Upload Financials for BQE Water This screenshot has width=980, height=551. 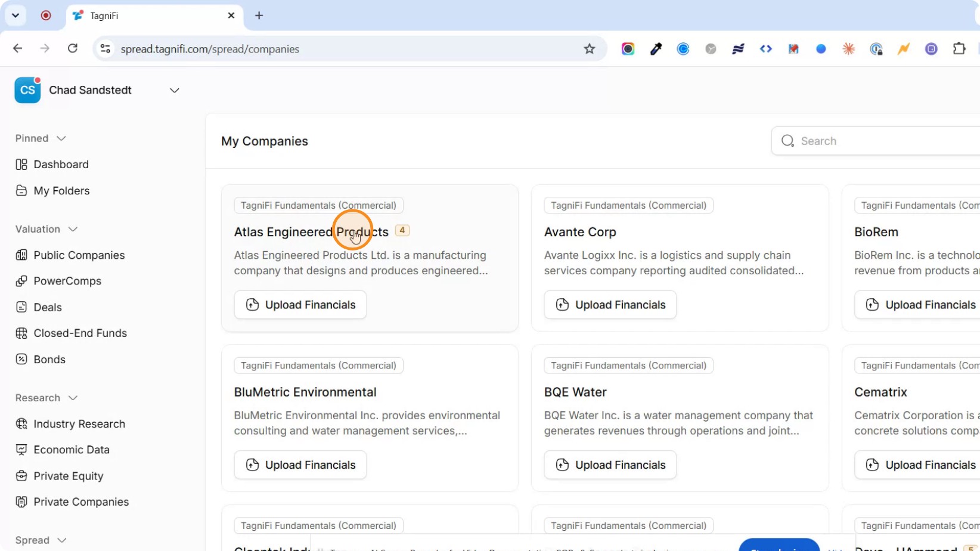point(610,465)
